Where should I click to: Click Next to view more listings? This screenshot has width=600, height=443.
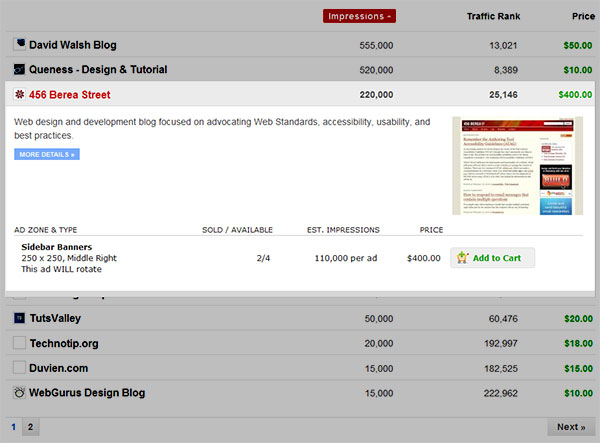pyautogui.click(x=571, y=427)
